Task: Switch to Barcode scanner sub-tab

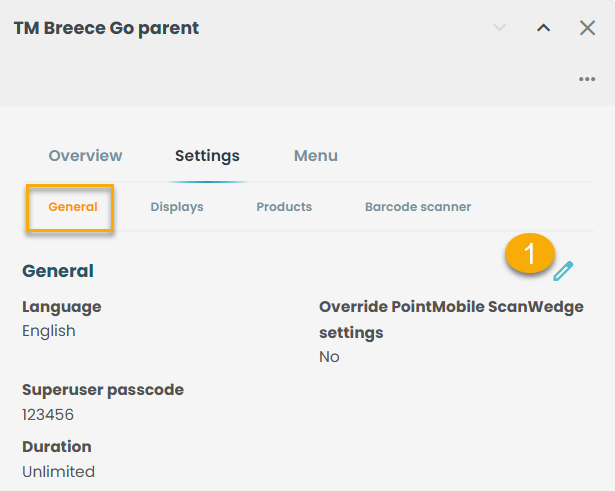Action: (x=418, y=207)
